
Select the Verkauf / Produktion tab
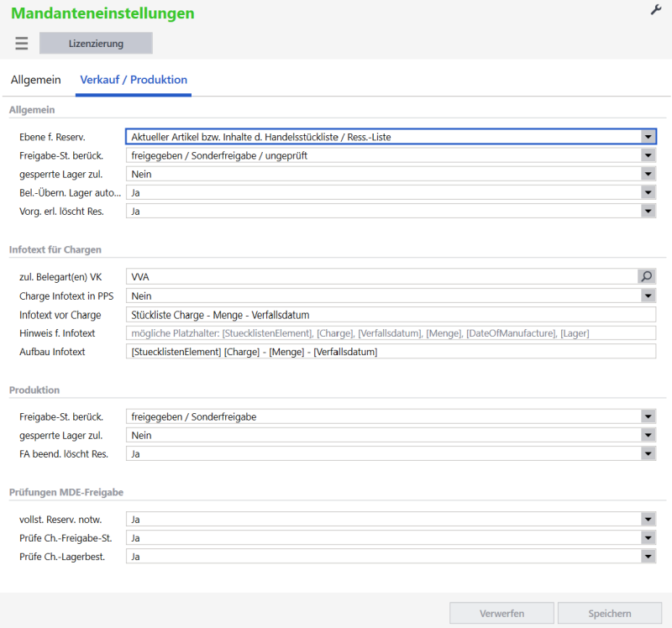134,80
